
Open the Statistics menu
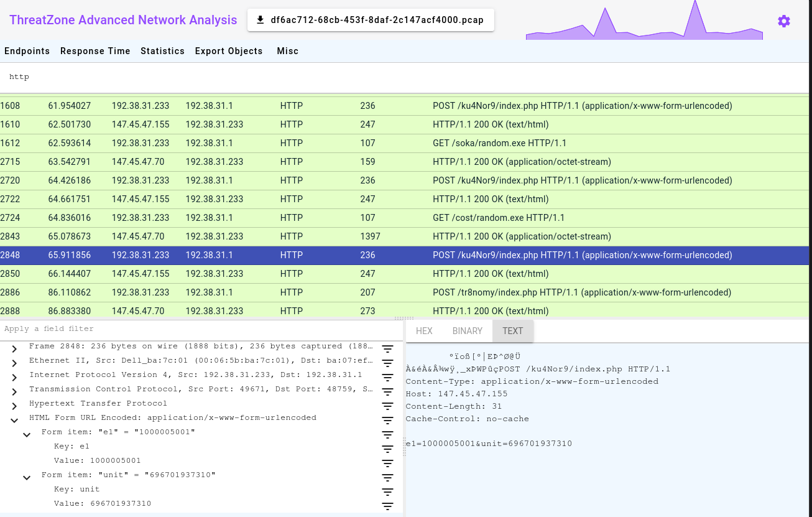162,51
